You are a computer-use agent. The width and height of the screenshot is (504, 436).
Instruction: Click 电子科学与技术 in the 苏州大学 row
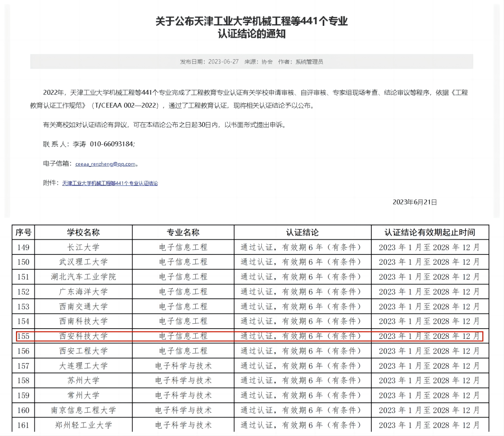pyautogui.click(x=183, y=380)
